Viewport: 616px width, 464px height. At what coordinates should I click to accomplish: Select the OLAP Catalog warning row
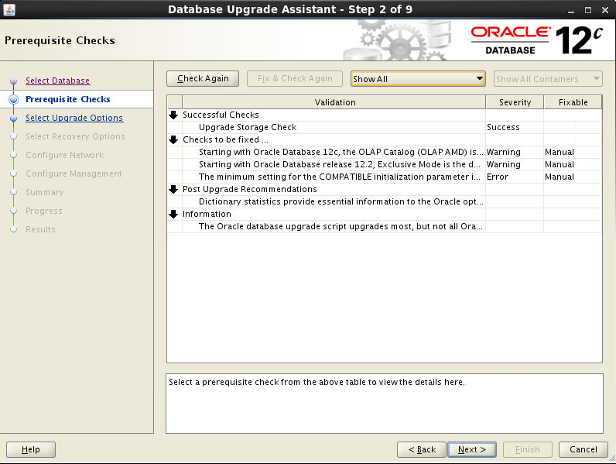pyautogui.click(x=340, y=152)
